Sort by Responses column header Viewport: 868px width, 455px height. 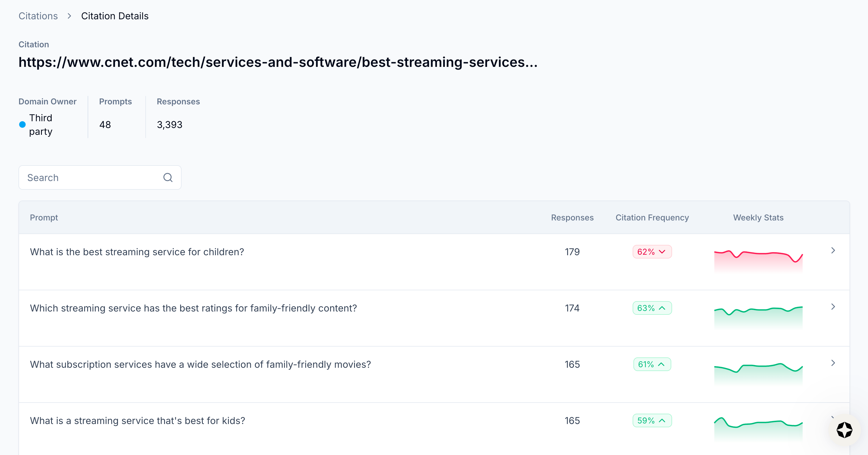coord(572,218)
